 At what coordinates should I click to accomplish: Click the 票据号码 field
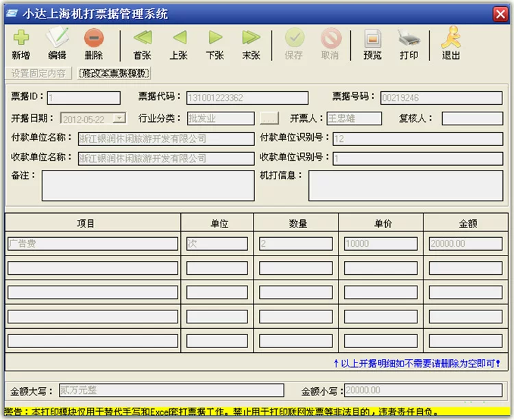click(x=441, y=97)
